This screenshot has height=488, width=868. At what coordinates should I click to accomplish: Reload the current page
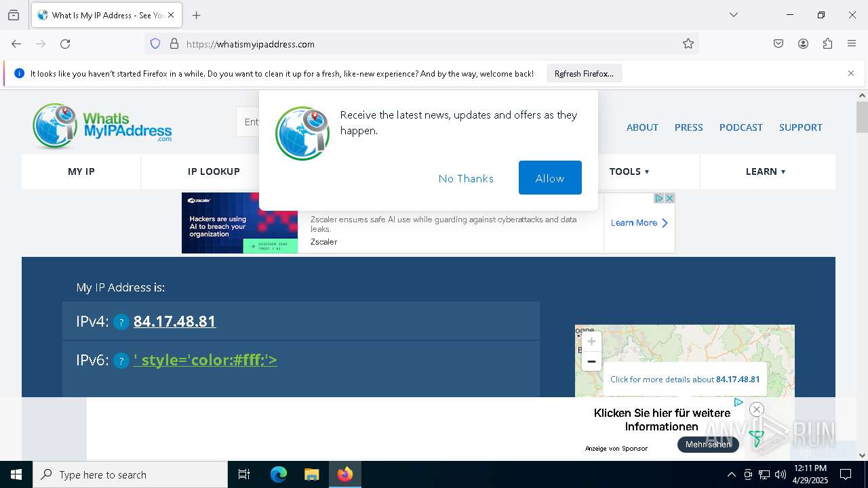(65, 44)
